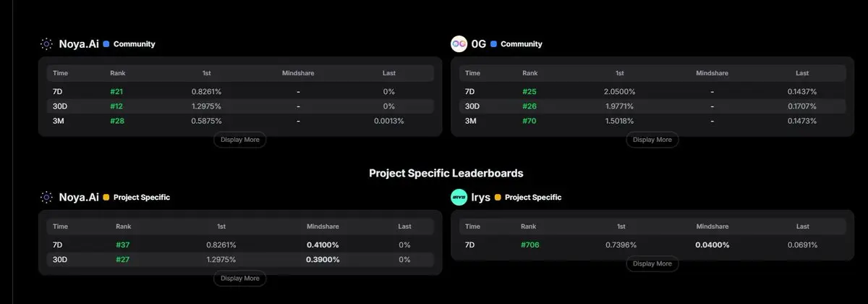Click yellow Project Specific dot beside Irys

(498, 197)
